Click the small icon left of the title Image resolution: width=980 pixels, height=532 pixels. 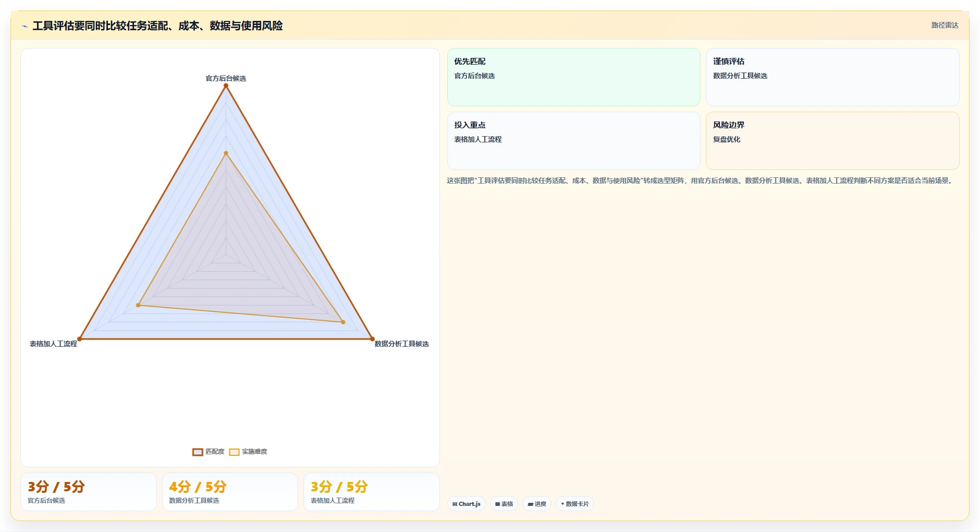pos(24,26)
